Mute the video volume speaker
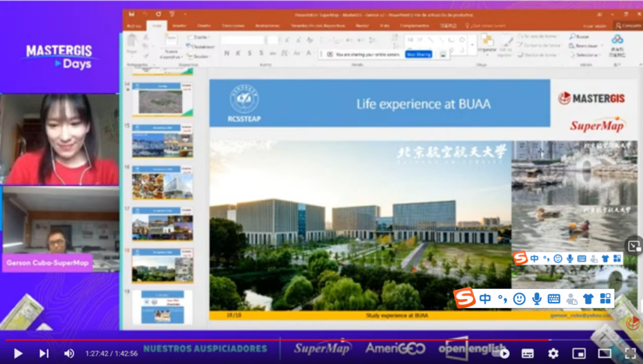The height and width of the screenshot is (364, 643). (x=69, y=353)
